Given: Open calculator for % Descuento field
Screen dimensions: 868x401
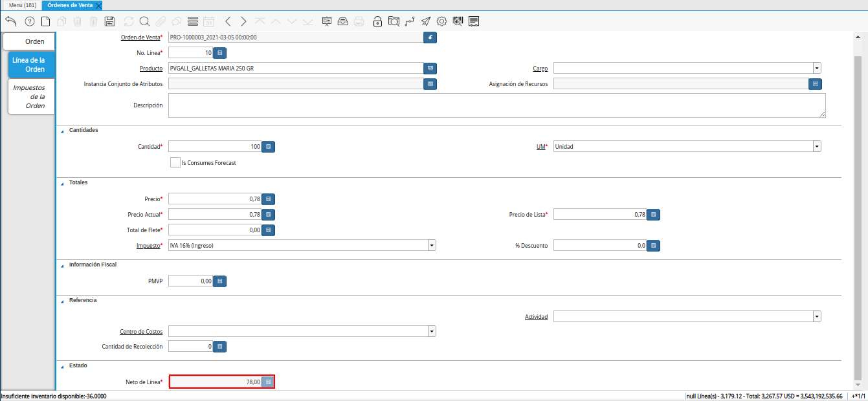Looking at the screenshot, I should tap(654, 246).
